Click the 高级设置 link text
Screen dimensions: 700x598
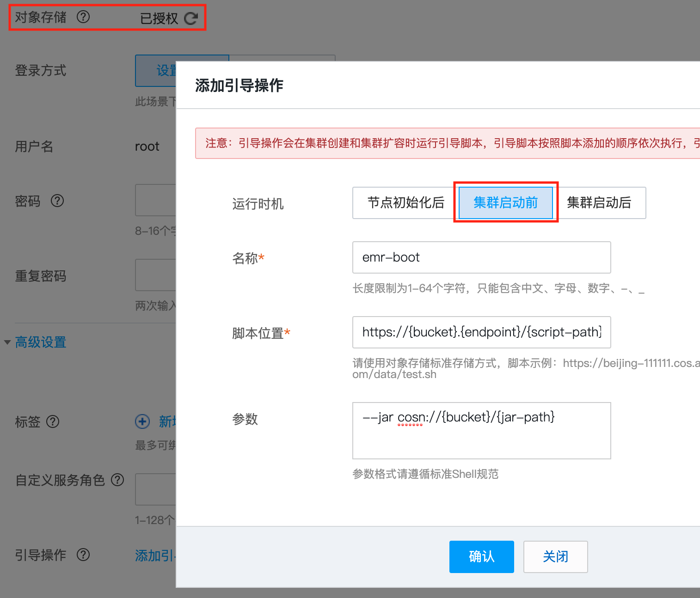click(41, 342)
